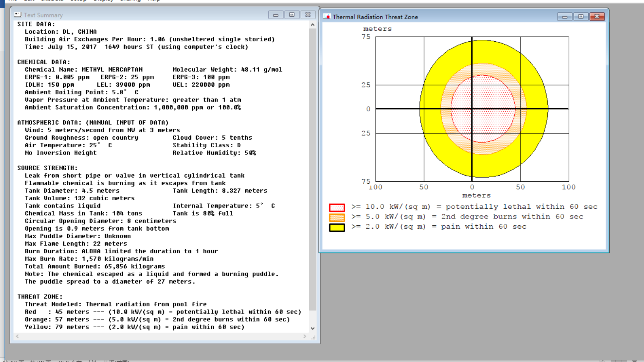Click the orange 5.0 kW legend swatch

pos(337,217)
